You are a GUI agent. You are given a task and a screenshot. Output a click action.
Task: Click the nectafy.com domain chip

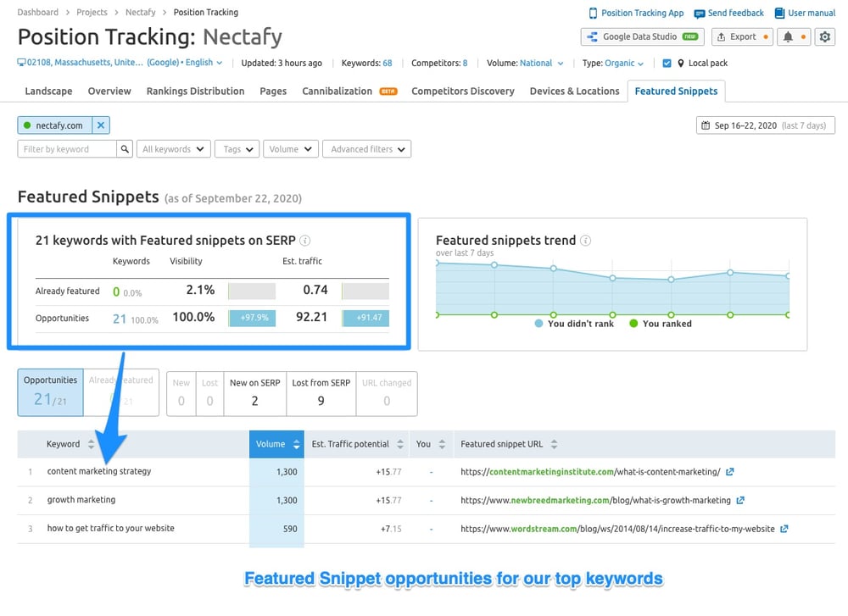pyautogui.click(x=55, y=125)
